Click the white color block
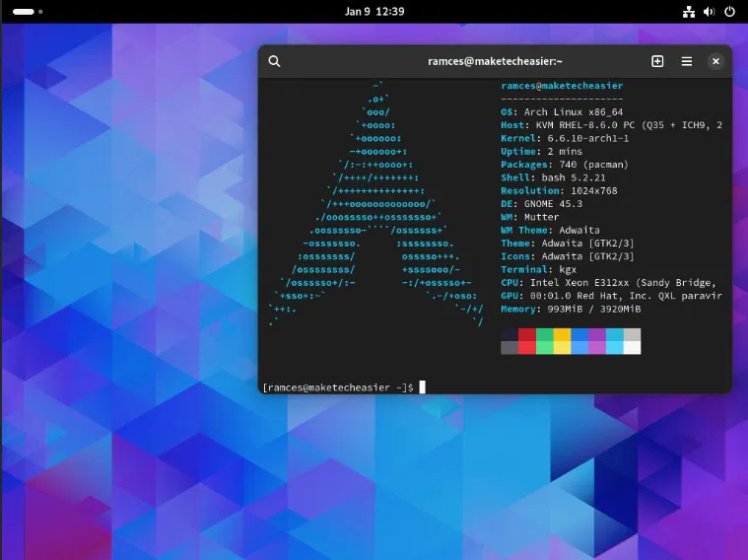Image resolution: width=748 pixels, height=560 pixels. (x=632, y=347)
